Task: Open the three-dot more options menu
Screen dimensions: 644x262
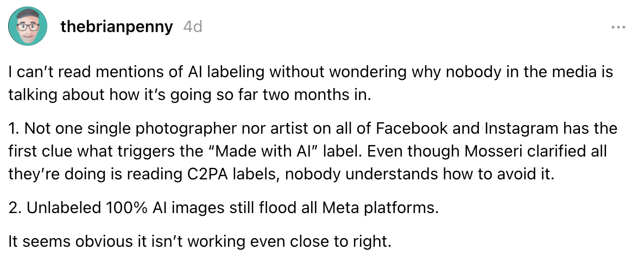Action: click(x=618, y=28)
